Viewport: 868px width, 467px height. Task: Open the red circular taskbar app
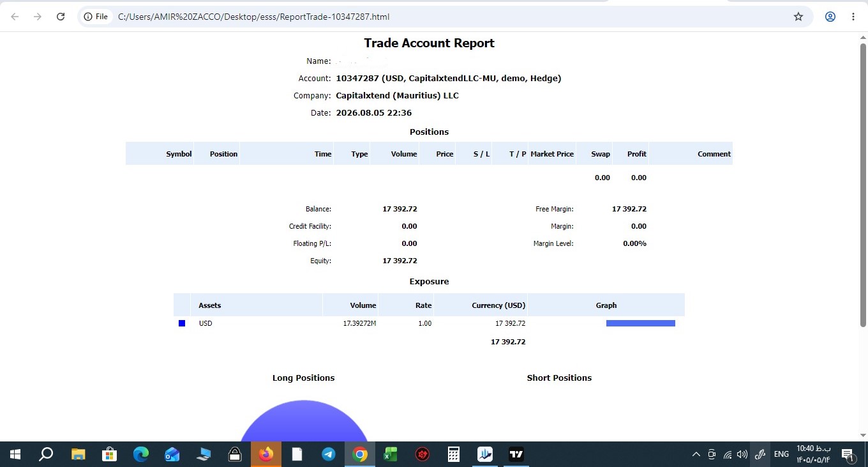[x=422, y=454]
